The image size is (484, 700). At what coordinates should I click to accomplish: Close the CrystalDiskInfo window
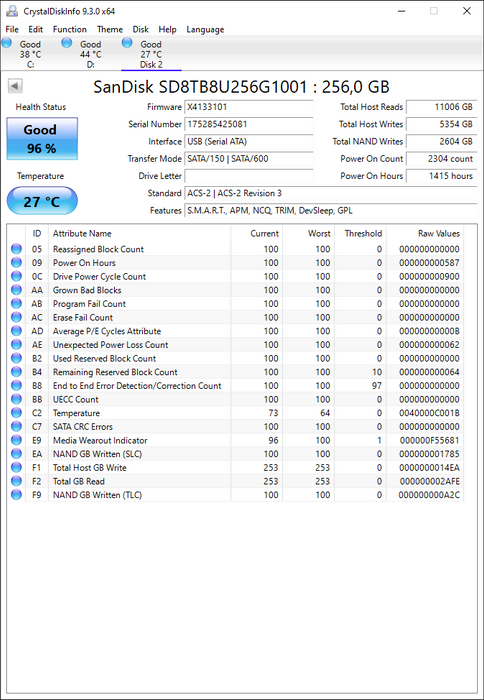[467, 11]
